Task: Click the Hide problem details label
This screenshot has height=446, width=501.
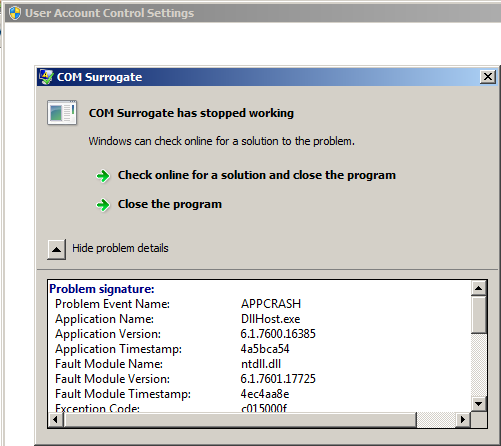Action: pyautogui.click(x=120, y=248)
